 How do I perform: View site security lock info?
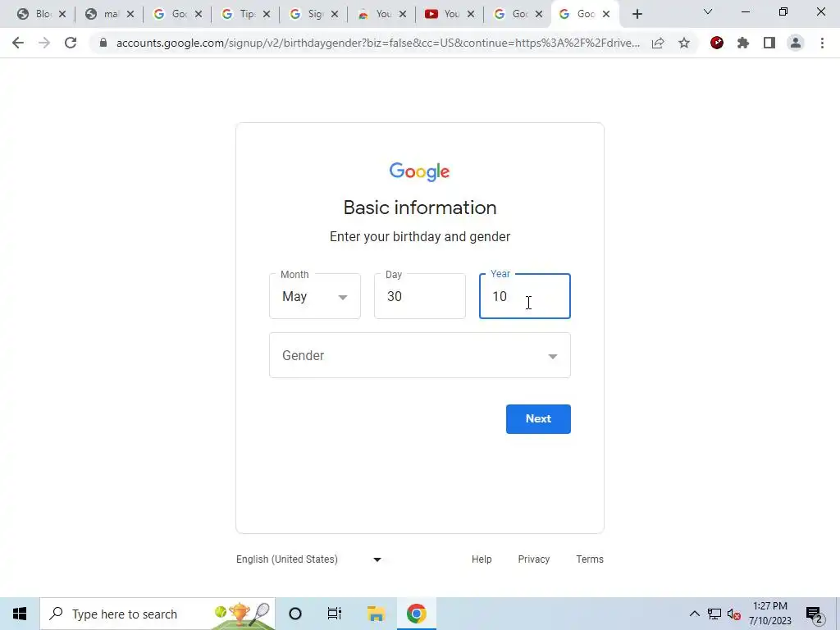pyautogui.click(x=103, y=43)
